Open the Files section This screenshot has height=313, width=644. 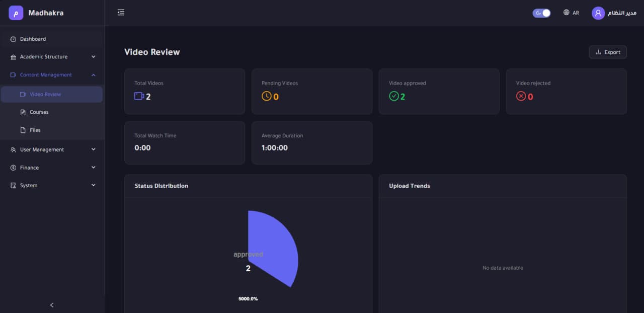(34, 130)
